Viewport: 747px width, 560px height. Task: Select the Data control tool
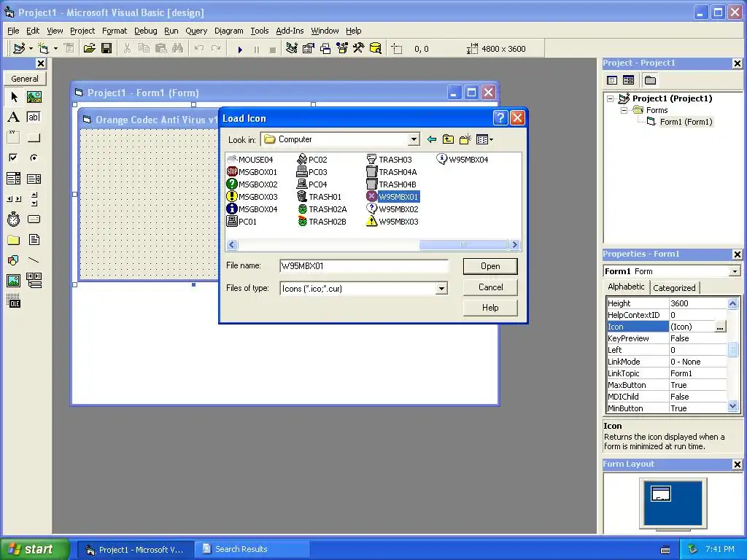[34, 281]
